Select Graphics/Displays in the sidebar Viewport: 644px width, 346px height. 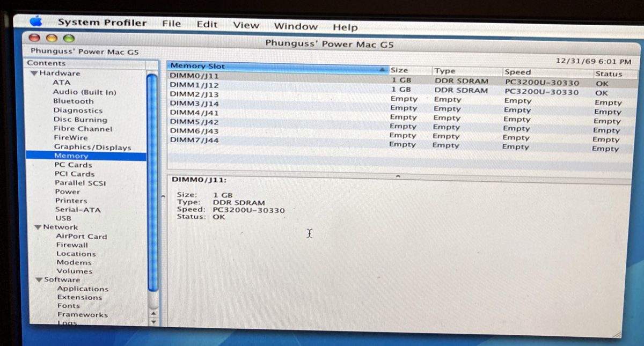click(92, 147)
